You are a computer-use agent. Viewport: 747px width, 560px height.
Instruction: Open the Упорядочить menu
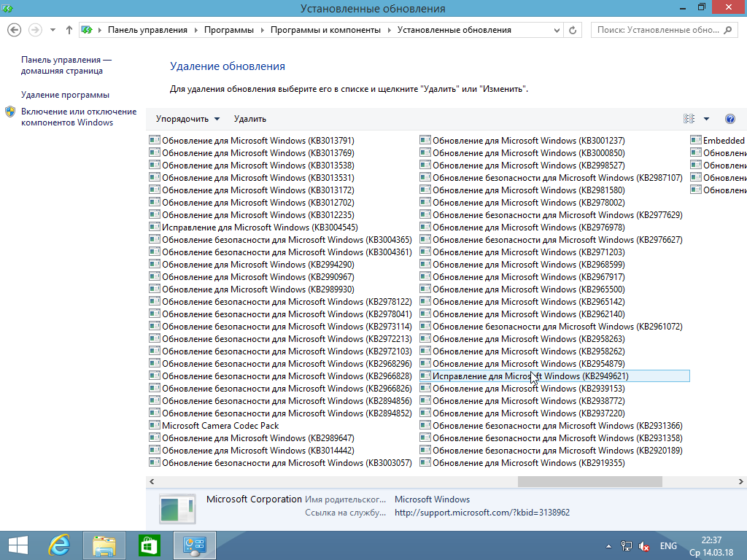click(x=187, y=119)
